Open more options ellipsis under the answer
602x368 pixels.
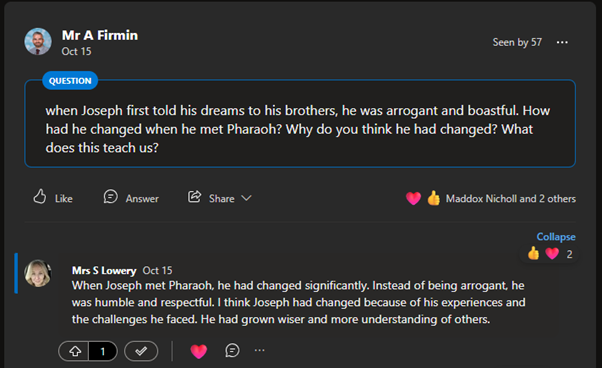coord(260,350)
